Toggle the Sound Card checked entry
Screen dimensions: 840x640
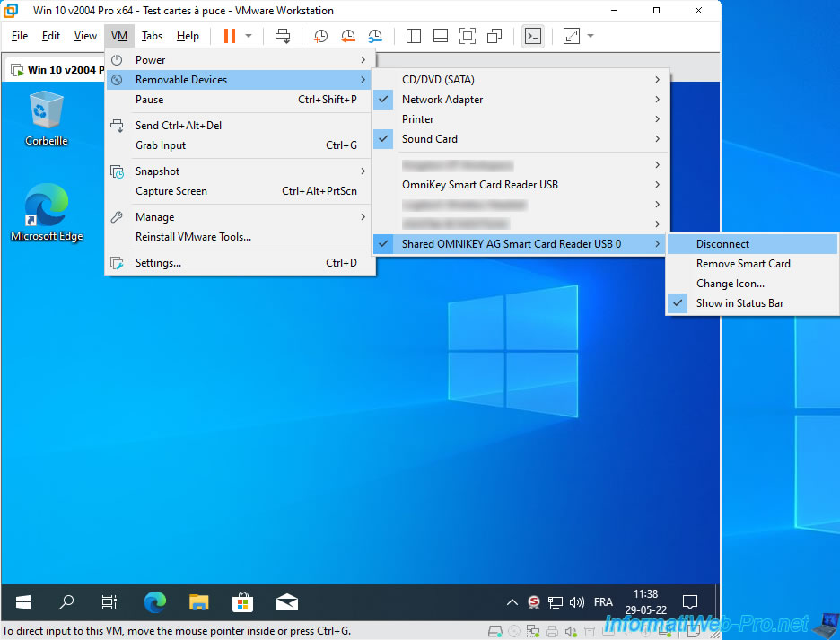[520, 139]
